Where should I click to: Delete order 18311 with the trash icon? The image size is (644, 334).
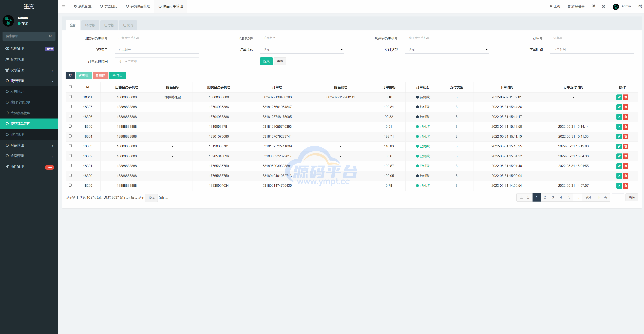626,97
